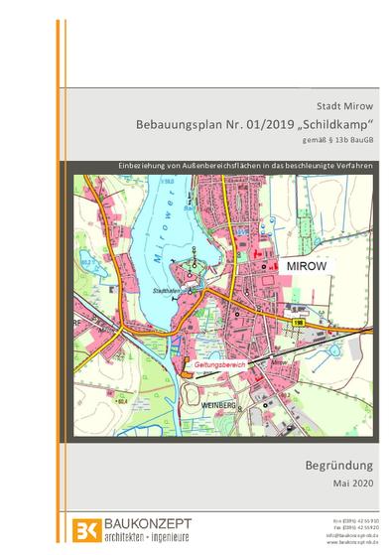
Task: Click the orange BK logo icon
Action: [x=87, y=530]
